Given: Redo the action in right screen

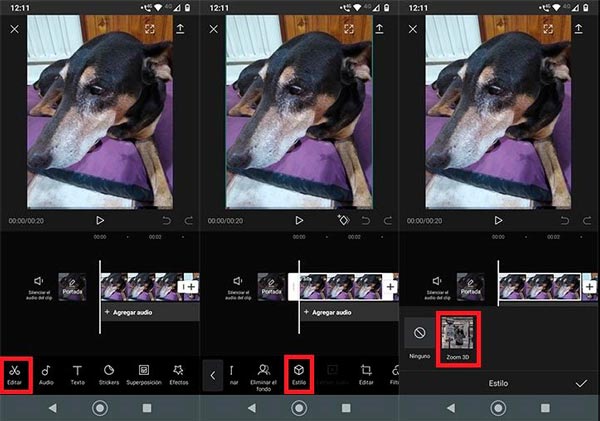Looking at the screenshot, I should [x=587, y=220].
